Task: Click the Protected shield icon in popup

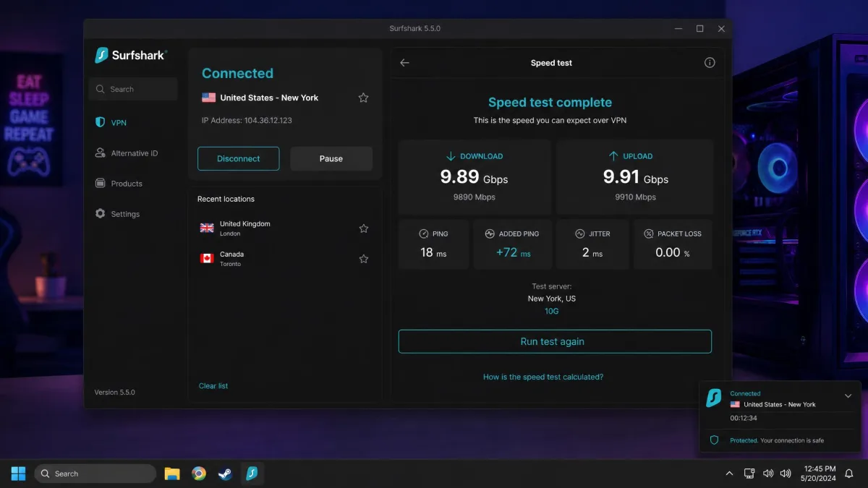Action: 714,440
